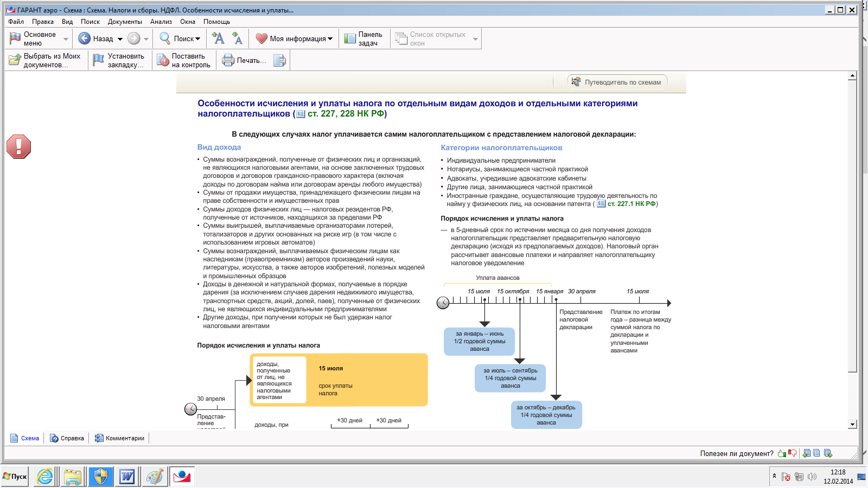Click the Путеводитель по схемам button
868x488 pixels.
tap(617, 82)
